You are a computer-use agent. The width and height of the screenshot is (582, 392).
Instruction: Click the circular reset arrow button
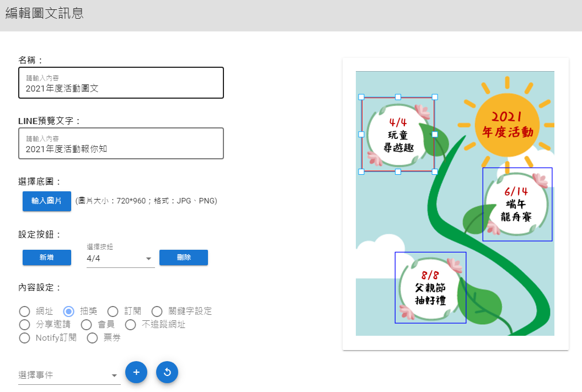click(x=167, y=372)
